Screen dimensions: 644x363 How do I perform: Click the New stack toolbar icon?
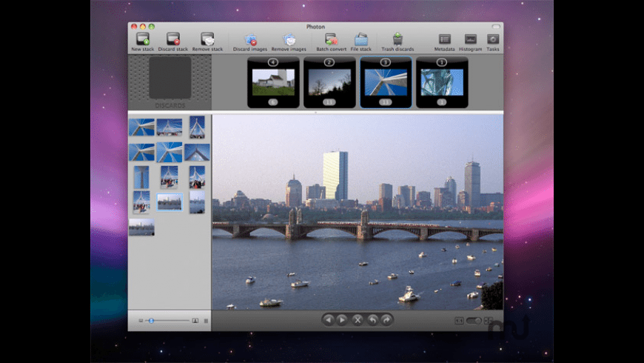(143, 39)
